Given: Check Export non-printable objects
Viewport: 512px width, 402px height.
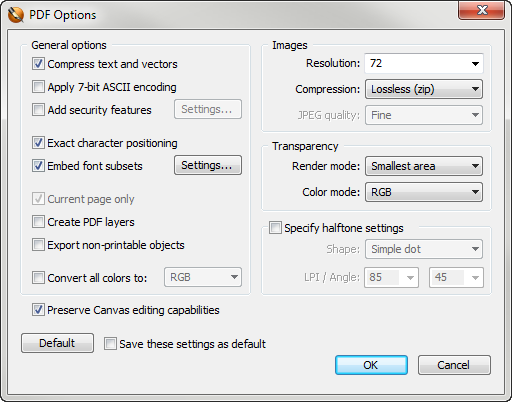Looking at the screenshot, I should 38,245.
